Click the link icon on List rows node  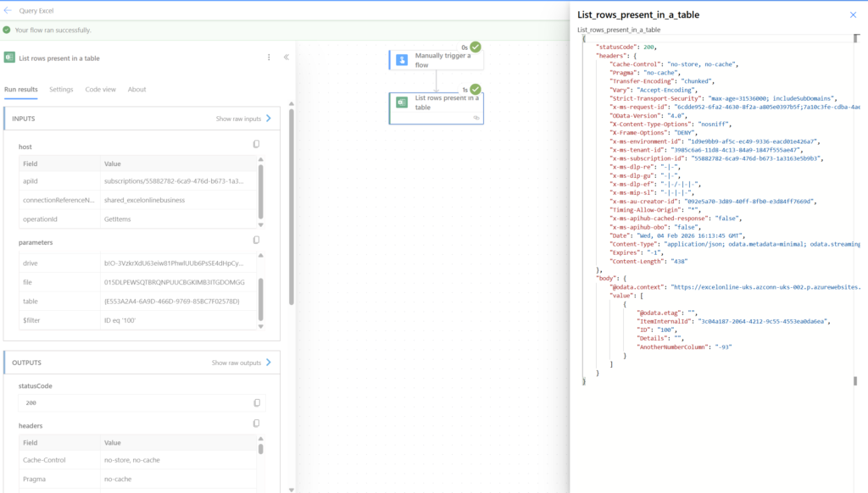coord(476,118)
